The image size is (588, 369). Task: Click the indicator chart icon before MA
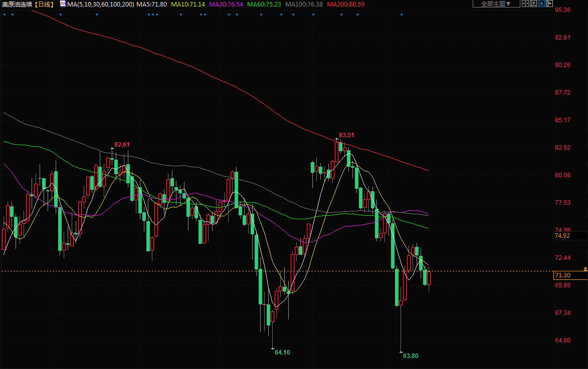63,4
